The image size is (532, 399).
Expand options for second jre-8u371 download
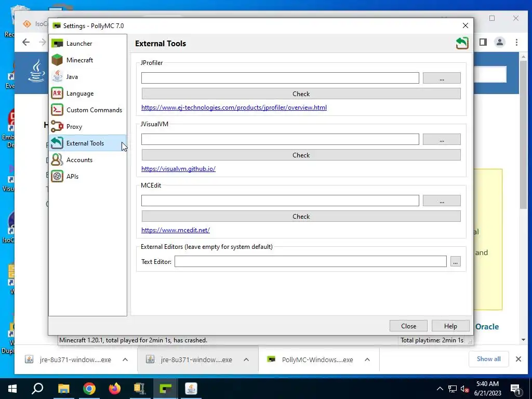pyautogui.click(x=246, y=360)
